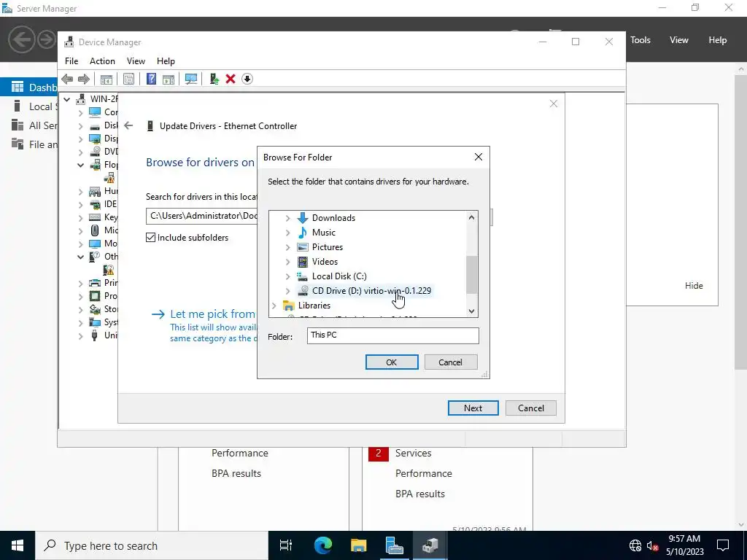747x560 pixels.
Task: Click blue Help question-mark toolbar icon
Action: click(151, 79)
